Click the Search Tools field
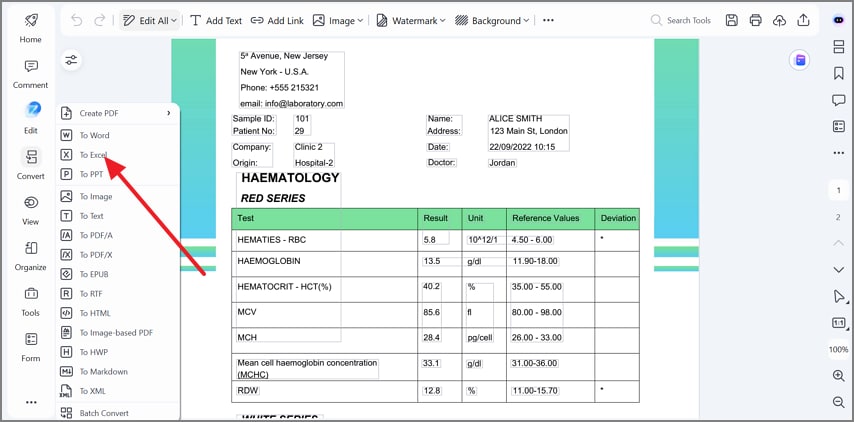 681,21
